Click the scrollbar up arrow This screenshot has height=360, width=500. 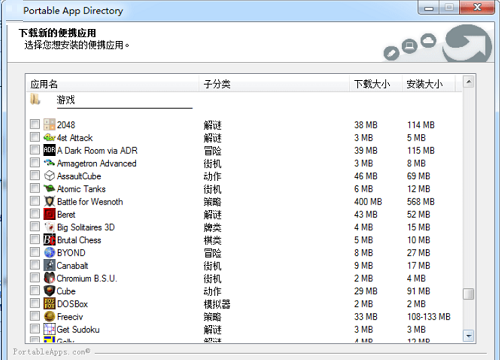coord(469,82)
